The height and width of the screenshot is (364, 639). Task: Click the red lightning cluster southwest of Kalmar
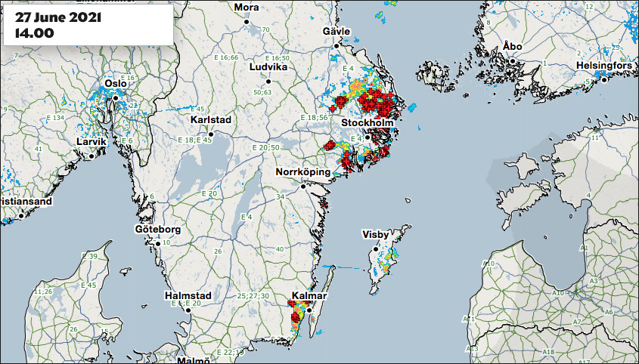(x=294, y=317)
